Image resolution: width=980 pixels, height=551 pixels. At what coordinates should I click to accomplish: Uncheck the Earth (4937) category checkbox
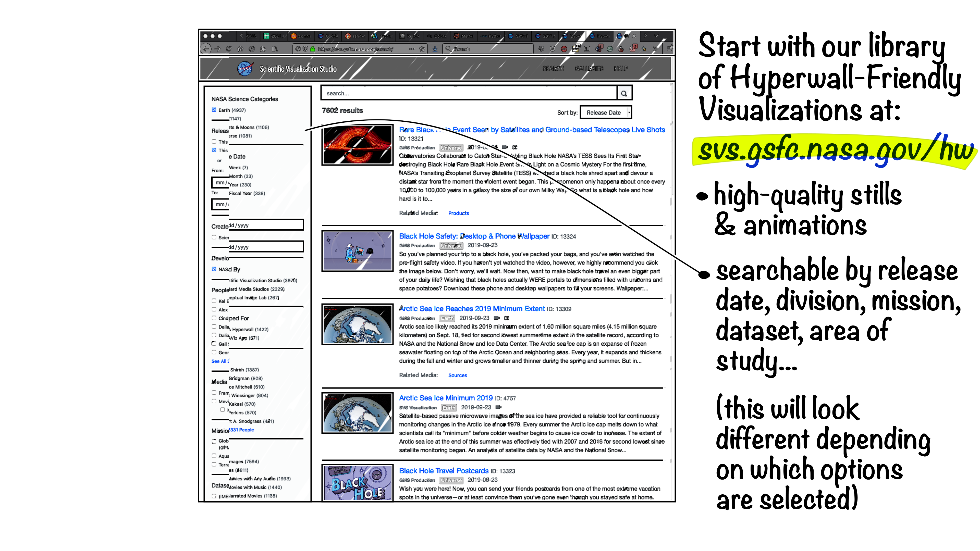(x=214, y=110)
